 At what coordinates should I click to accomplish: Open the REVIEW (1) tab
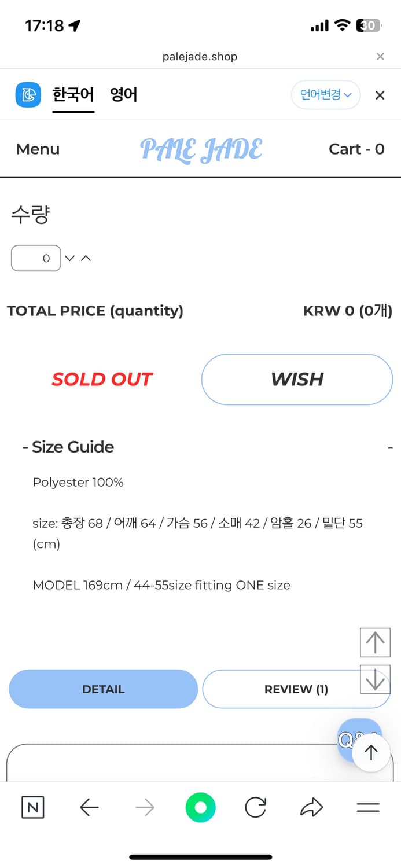[296, 689]
